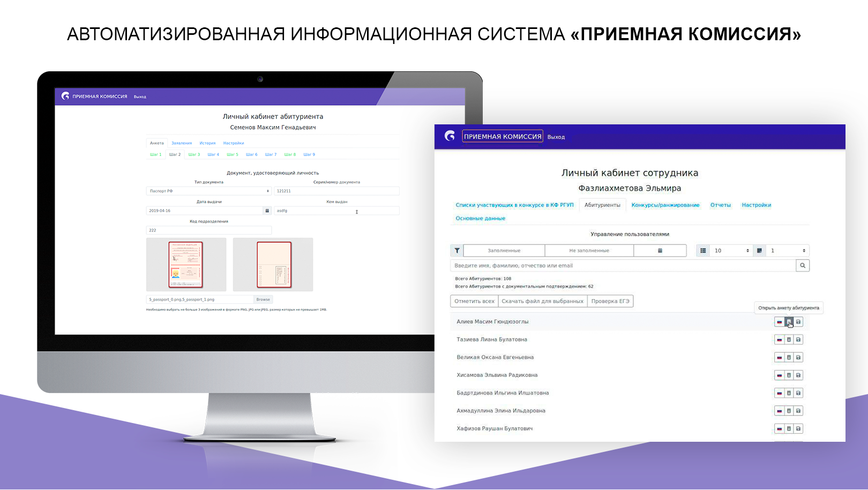
Task: Open Настройки tab in staff cabinet
Action: 757,205
